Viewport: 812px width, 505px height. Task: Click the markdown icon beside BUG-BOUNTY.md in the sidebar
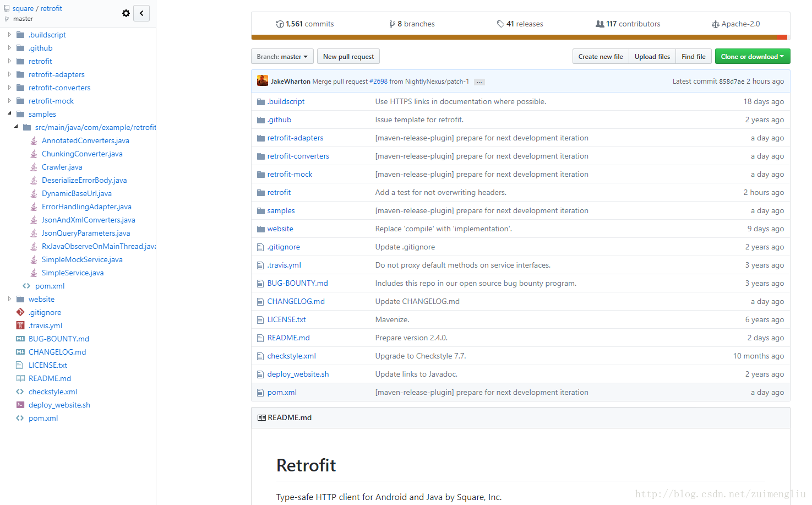20,339
